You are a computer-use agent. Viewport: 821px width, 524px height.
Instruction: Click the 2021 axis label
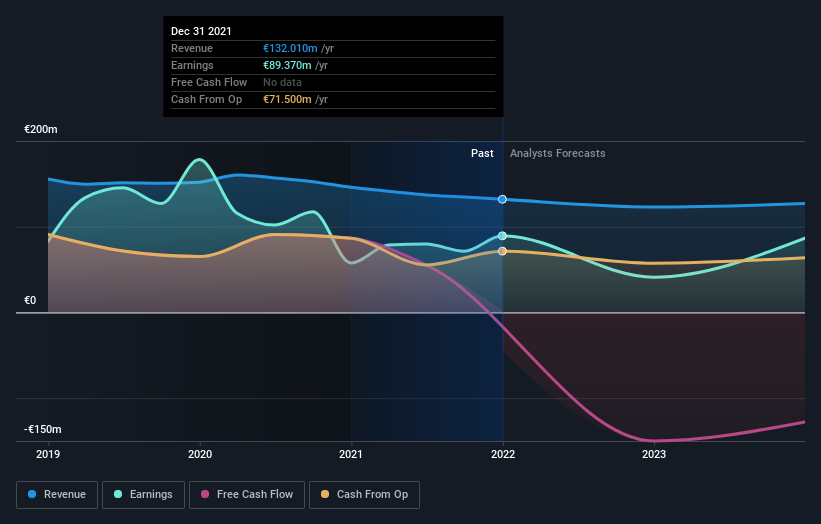351,454
